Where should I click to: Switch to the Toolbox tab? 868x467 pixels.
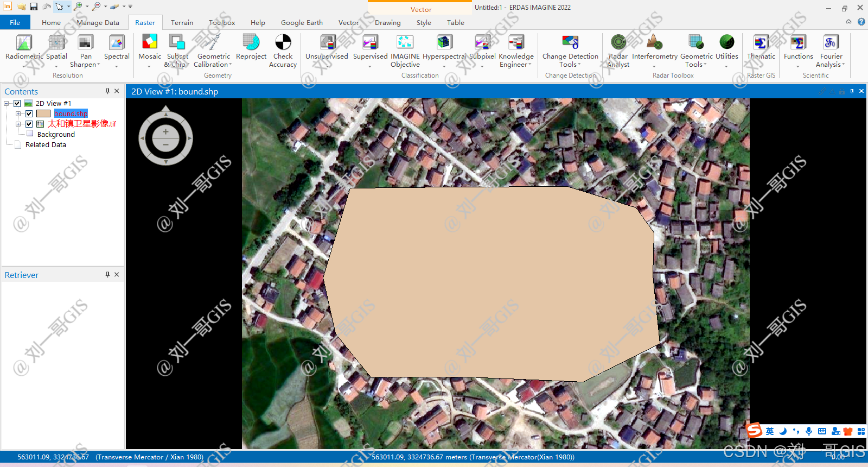coord(222,22)
